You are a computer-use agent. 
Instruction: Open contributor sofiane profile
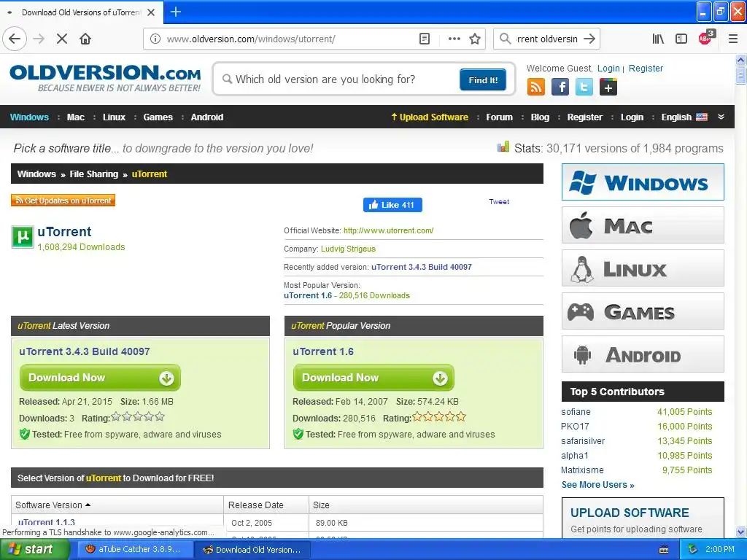[x=576, y=412]
